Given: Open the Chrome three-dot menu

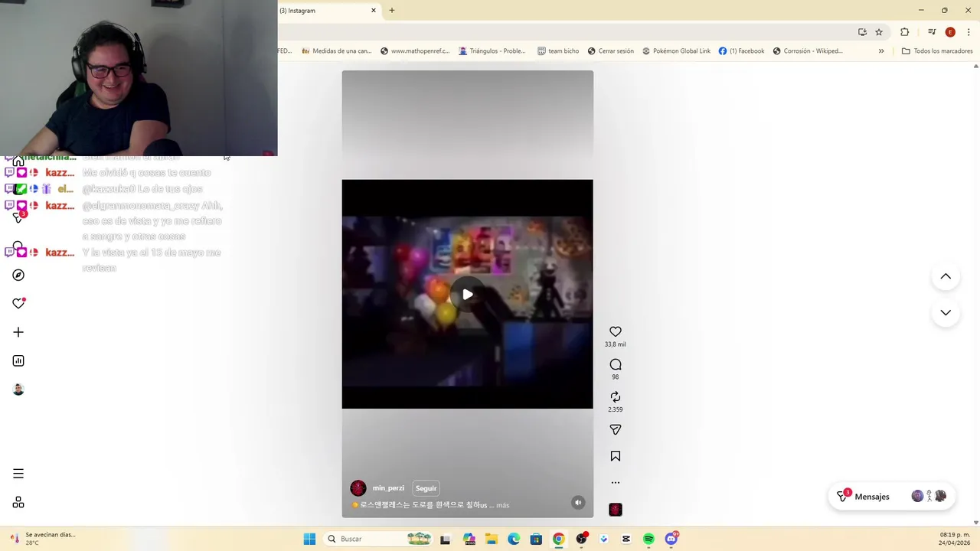Looking at the screenshot, I should click(968, 32).
